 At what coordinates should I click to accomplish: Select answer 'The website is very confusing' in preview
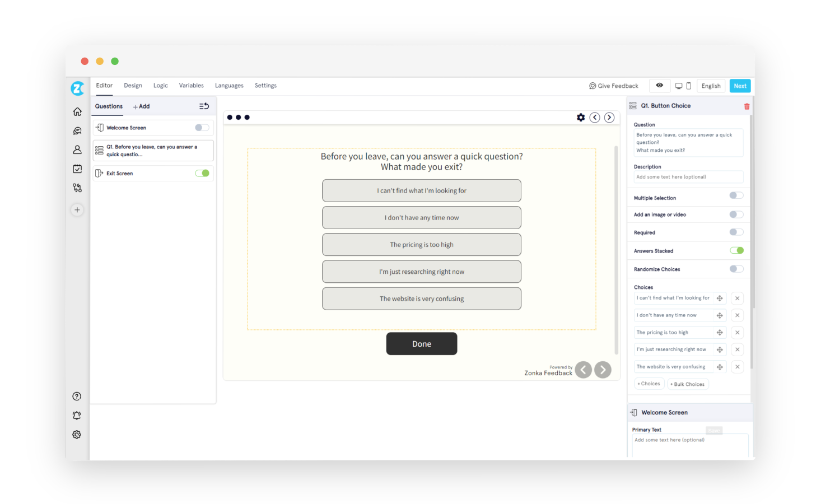pyautogui.click(x=422, y=298)
